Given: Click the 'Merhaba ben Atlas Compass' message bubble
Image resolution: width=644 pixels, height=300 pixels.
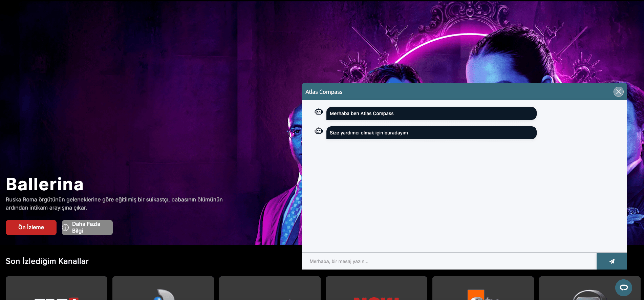Looking at the screenshot, I should [x=431, y=113].
